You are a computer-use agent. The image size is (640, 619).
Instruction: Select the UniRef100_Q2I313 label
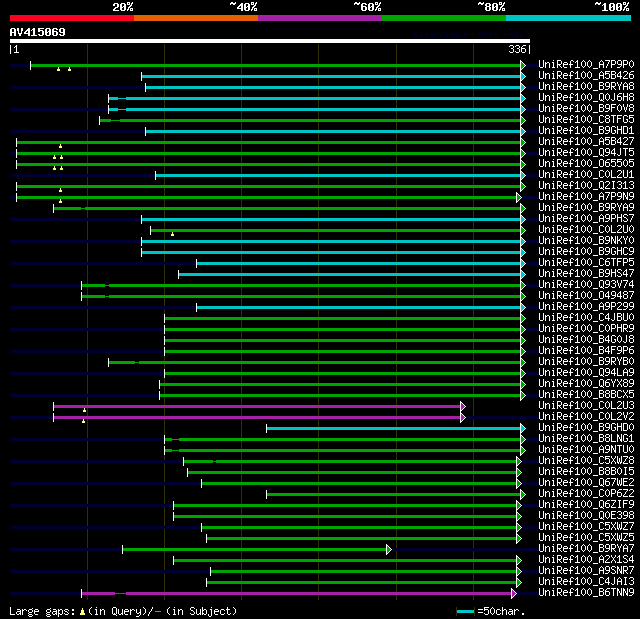tap(586, 186)
